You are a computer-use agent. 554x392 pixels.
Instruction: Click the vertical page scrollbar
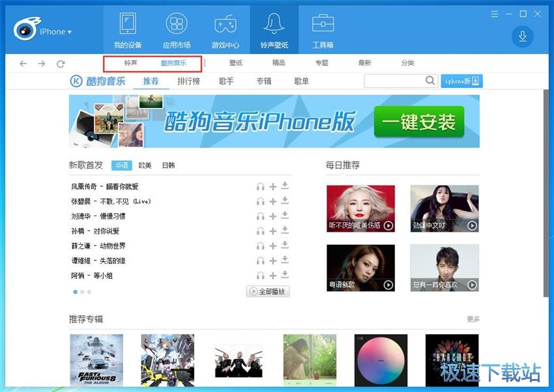(546, 193)
